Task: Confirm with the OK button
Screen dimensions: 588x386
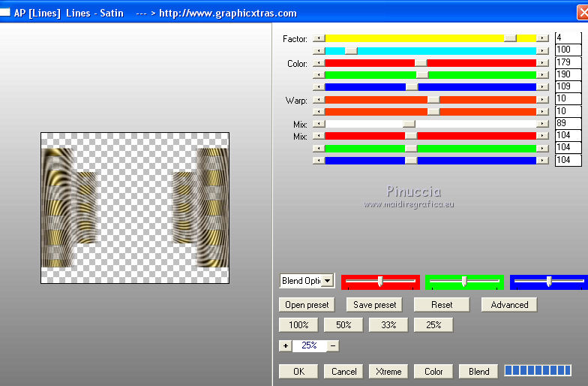Action: coord(298,371)
